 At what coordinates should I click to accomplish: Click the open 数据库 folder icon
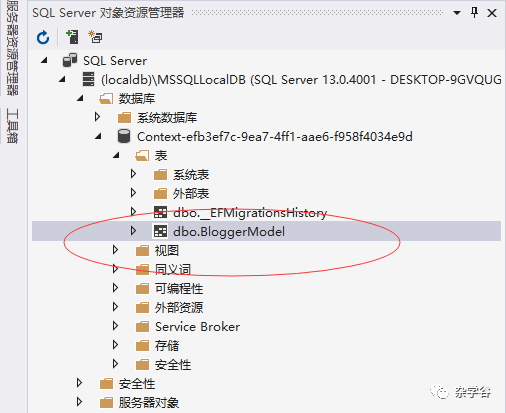[x=106, y=99]
